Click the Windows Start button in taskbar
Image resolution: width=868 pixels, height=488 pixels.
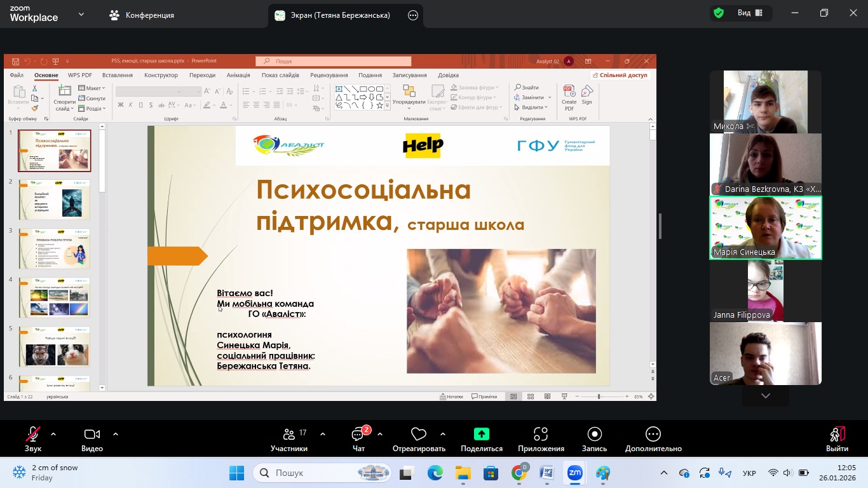coord(236,473)
